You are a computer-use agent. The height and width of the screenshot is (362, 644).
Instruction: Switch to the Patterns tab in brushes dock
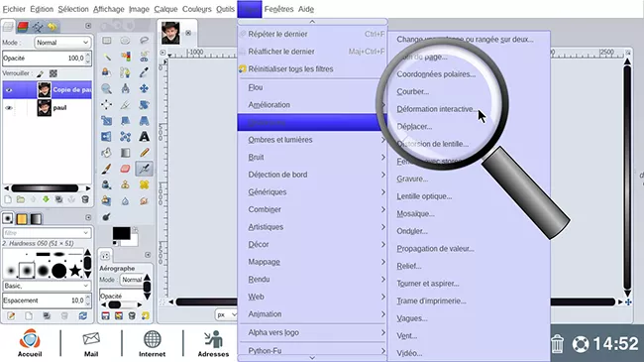[22, 219]
